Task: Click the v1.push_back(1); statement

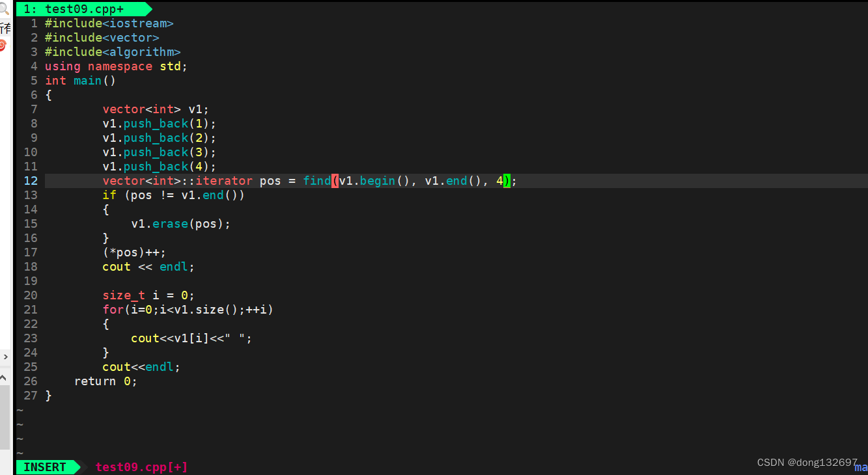Action: 159,124
